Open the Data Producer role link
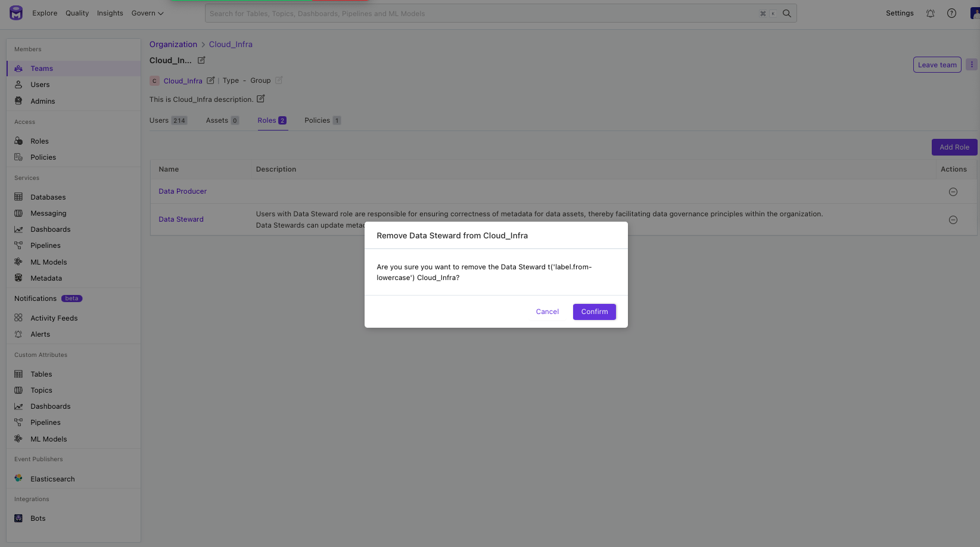This screenshot has height=547, width=980. click(182, 191)
